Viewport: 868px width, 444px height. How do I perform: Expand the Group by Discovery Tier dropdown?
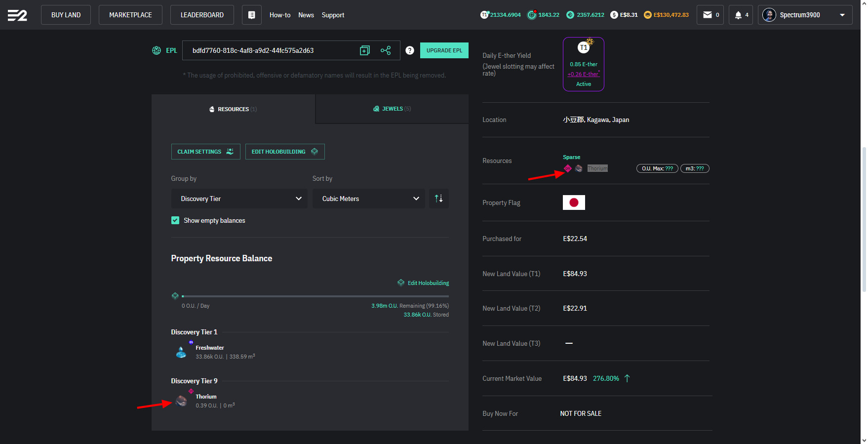coord(239,199)
